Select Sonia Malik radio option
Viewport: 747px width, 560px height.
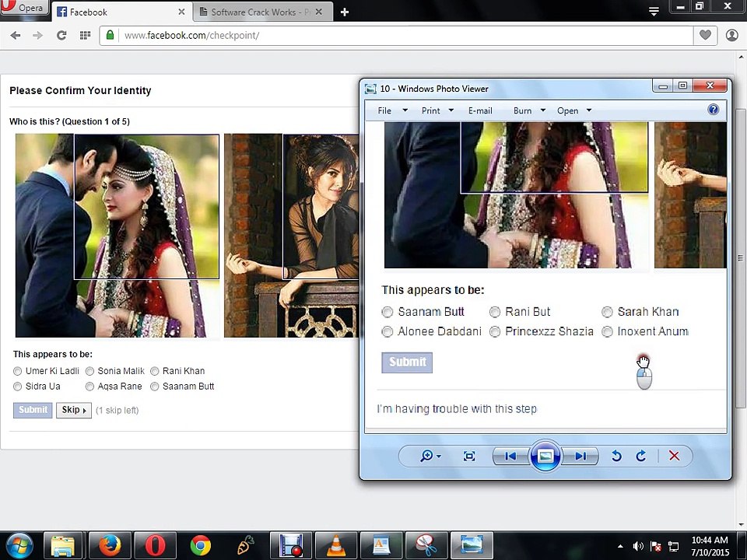click(89, 371)
